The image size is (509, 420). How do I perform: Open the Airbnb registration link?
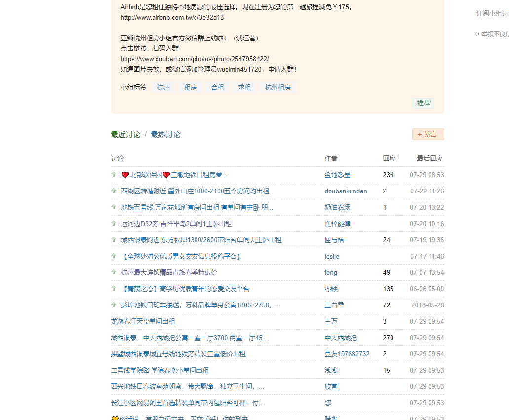172,18
